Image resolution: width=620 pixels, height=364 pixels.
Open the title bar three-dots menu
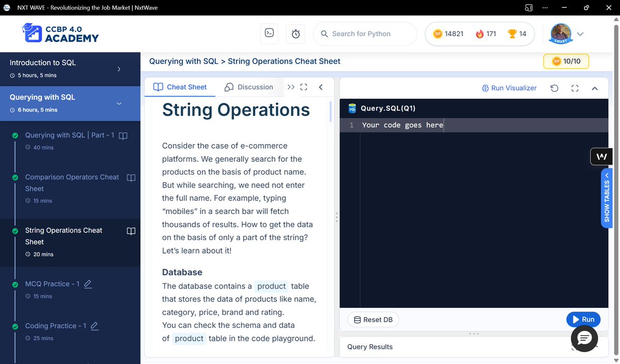(545, 8)
